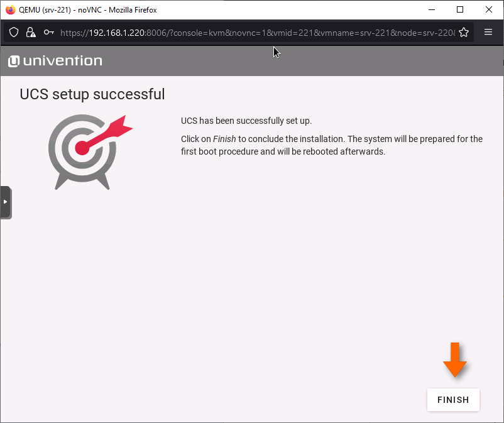Open the Firefox hamburger menu

pos(488,32)
